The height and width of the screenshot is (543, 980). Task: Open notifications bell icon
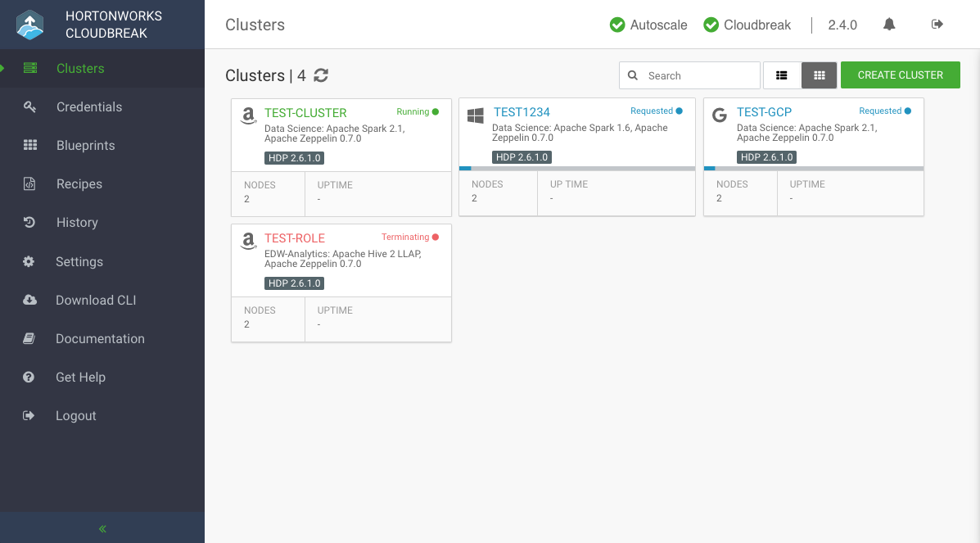[x=889, y=25]
